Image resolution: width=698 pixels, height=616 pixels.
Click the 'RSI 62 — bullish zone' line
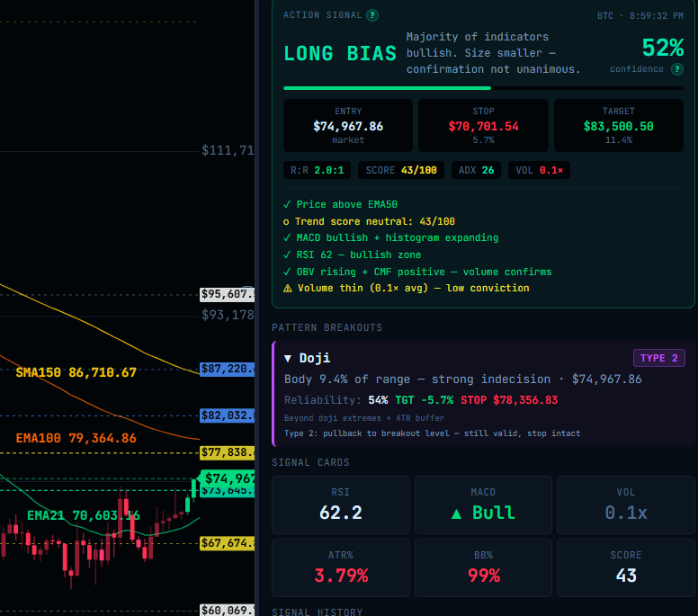click(x=352, y=254)
